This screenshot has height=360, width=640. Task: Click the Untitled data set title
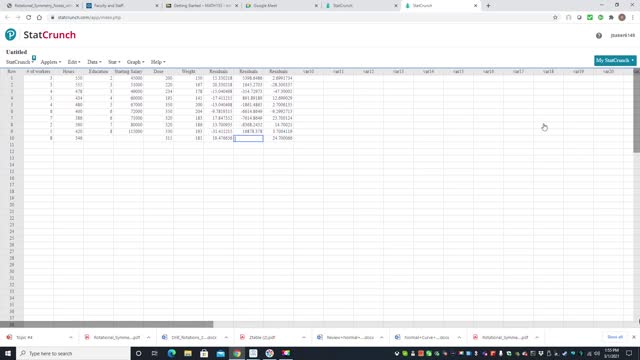coord(16,52)
